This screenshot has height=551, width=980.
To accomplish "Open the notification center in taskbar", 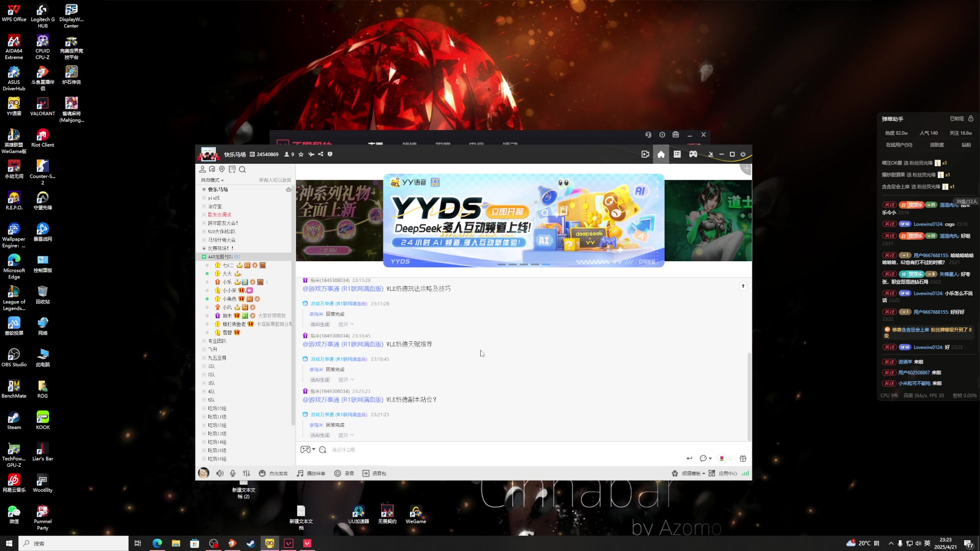I will (x=968, y=543).
